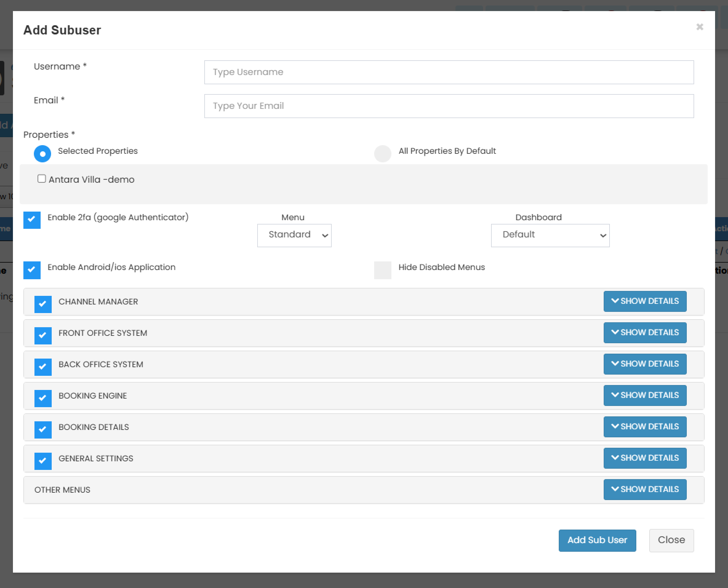728x588 pixels.
Task: Toggle Enable 2fa Google Authenticator checkbox
Action: (32, 220)
